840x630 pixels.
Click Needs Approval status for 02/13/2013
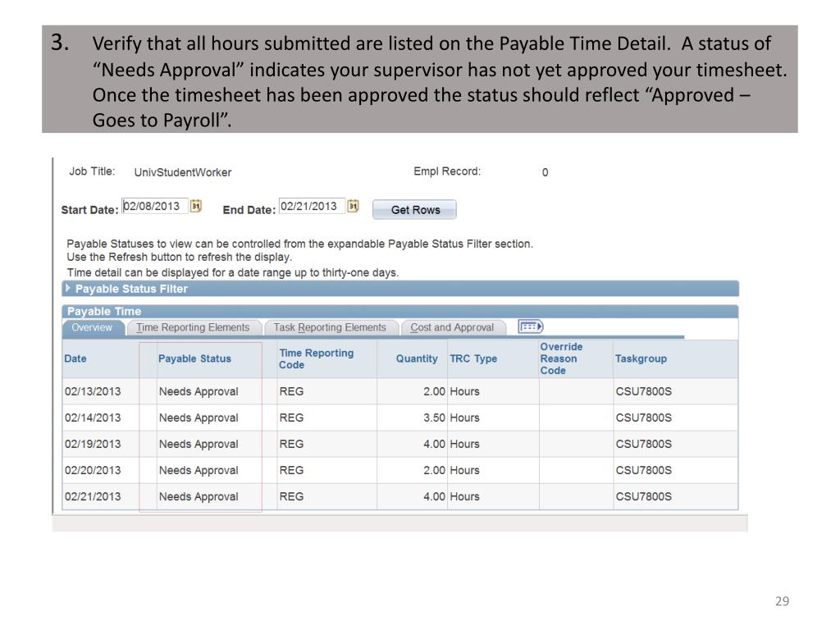[199, 391]
